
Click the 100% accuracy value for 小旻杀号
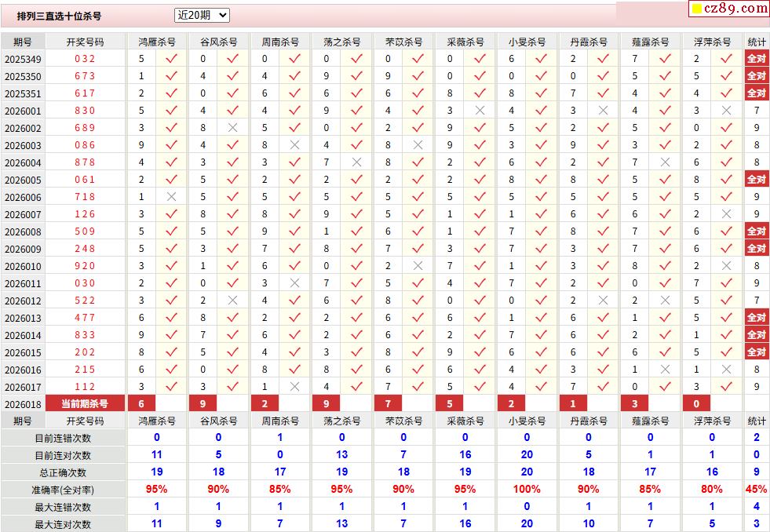[x=526, y=490]
